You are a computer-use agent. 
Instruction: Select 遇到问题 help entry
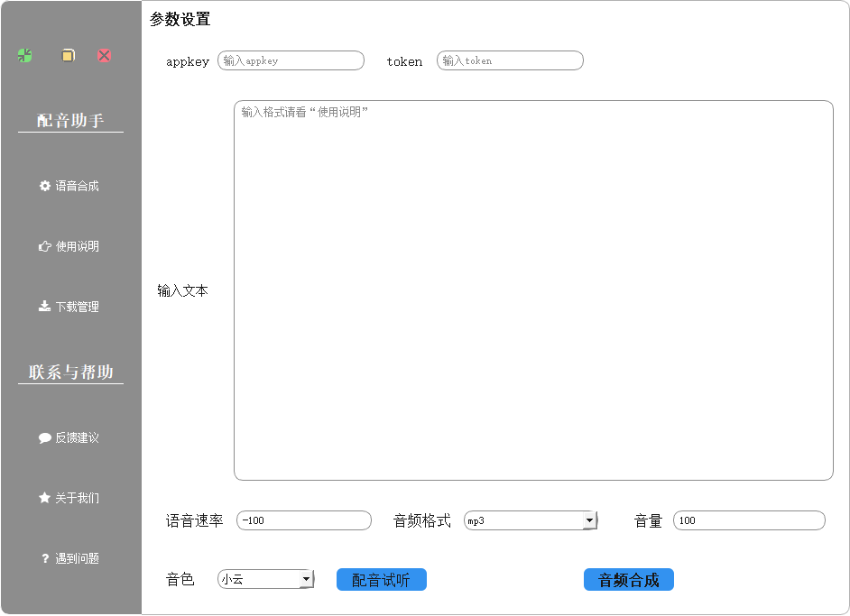(69, 558)
